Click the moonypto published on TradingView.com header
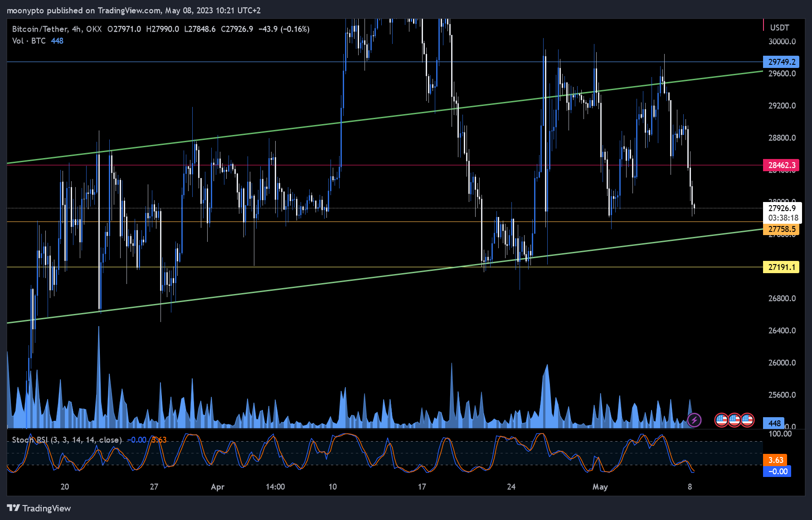Screen dimensions: 812x520 [x=133, y=10]
